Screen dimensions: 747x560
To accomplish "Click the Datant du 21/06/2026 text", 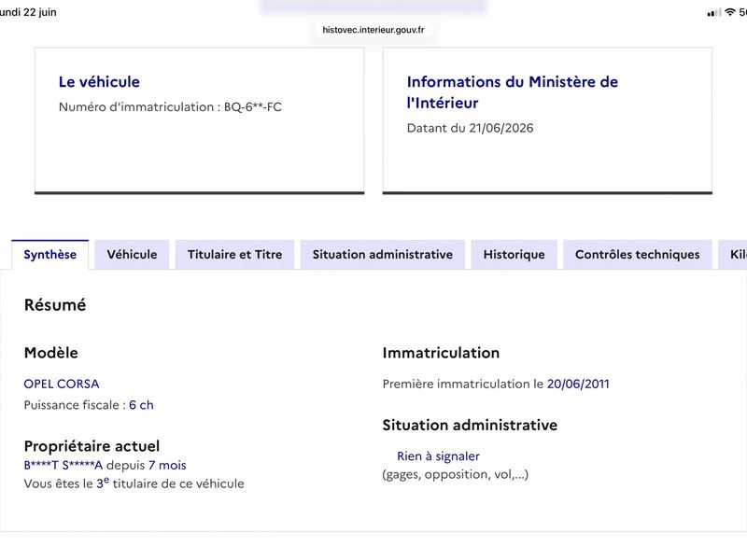I will [x=471, y=128].
